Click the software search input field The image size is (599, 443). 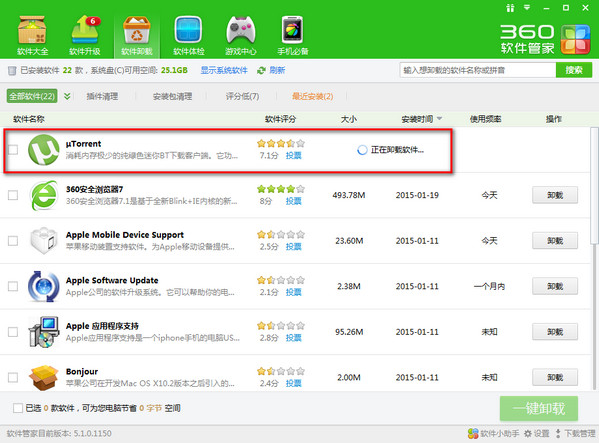[x=478, y=70]
